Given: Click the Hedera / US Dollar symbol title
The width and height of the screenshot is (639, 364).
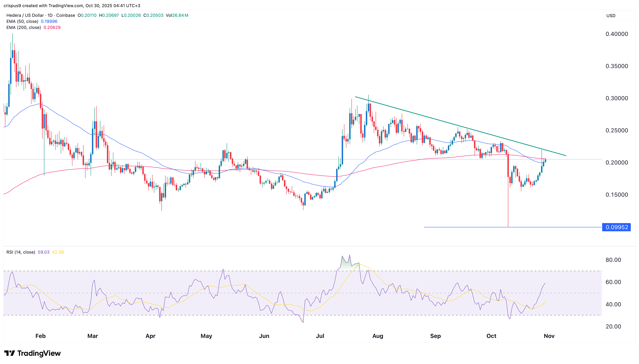Looking at the screenshot, I should (25, 15).
